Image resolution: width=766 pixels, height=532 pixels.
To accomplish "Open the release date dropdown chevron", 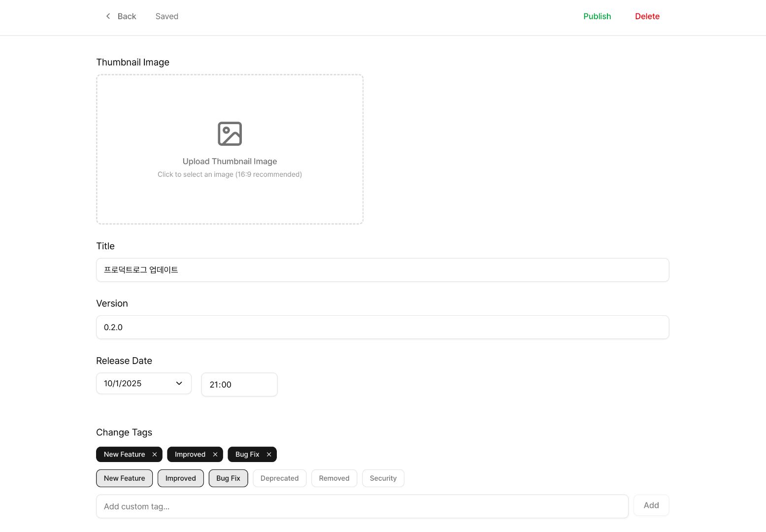I will click(179, 383).
